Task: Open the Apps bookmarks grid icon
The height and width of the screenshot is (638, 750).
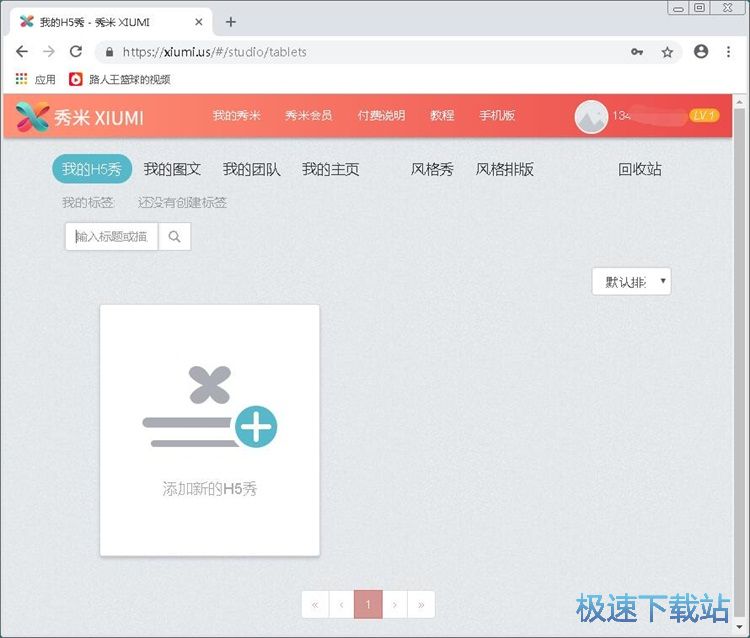Action: tap(22, 79)
